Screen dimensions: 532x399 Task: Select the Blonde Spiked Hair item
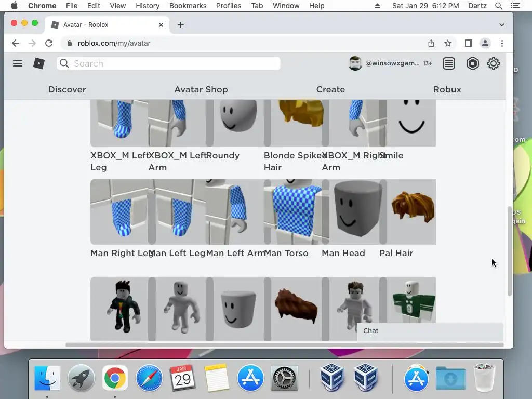(x=296, y=123)
